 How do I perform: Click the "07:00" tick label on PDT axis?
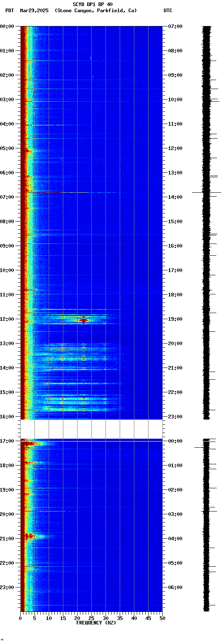tap(7, 197)
